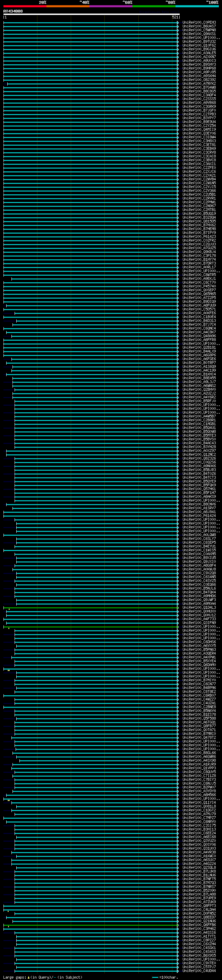Open hit UniRef100_A4VR38
Viewport: 222px width, 980px height.
pos(199,852)
